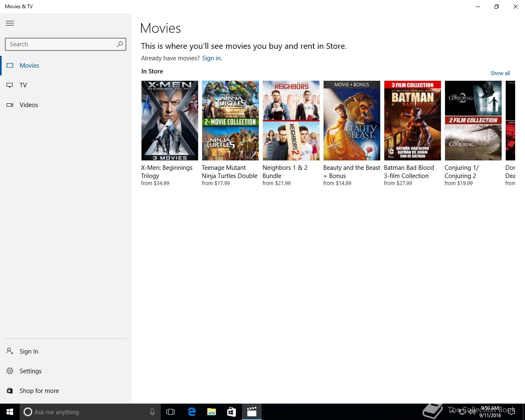Image resolution: width=525 pixels, height=420 pixels.
Task: Select the Videos camera icon in the sidebar
Action: pyautogui.click(x=10, y=105)
